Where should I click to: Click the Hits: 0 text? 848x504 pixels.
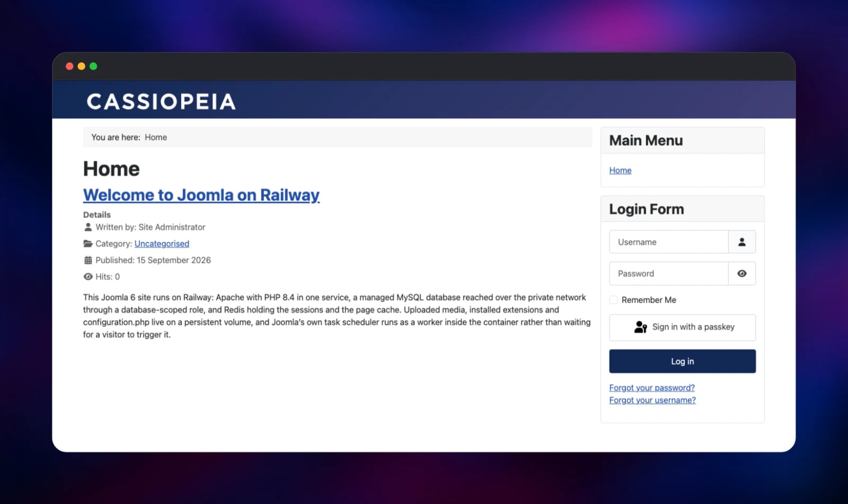[108, 277]
